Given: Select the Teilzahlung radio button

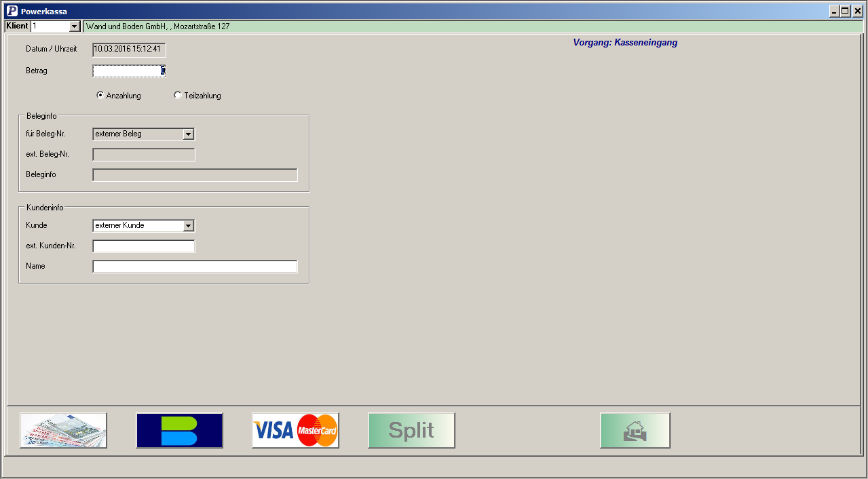Looking at the screenshot, I should pyautogui.click(x=178, y=96).
